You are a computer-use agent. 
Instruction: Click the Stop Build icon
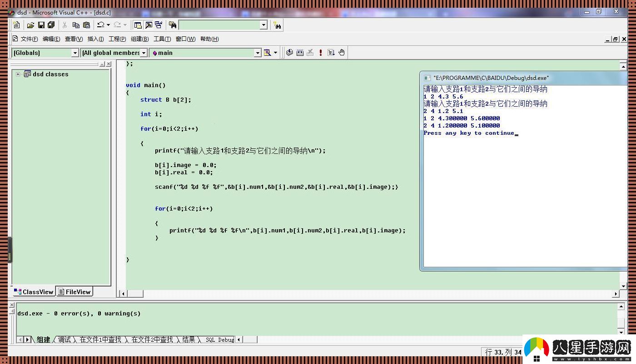(310, 53)
